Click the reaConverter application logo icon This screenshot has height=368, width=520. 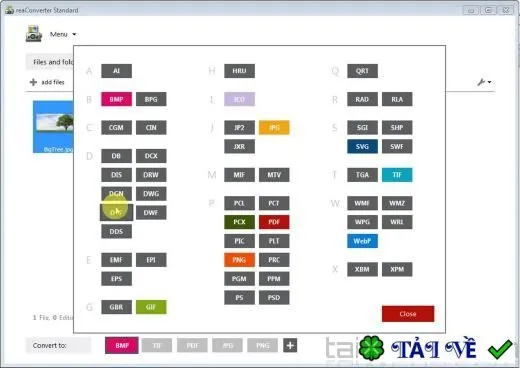pos(34,34)
